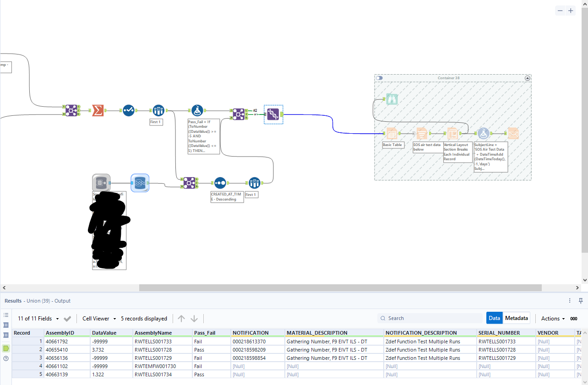
Task: Zoom in using the plus button
Action: [x=571, y=10]
